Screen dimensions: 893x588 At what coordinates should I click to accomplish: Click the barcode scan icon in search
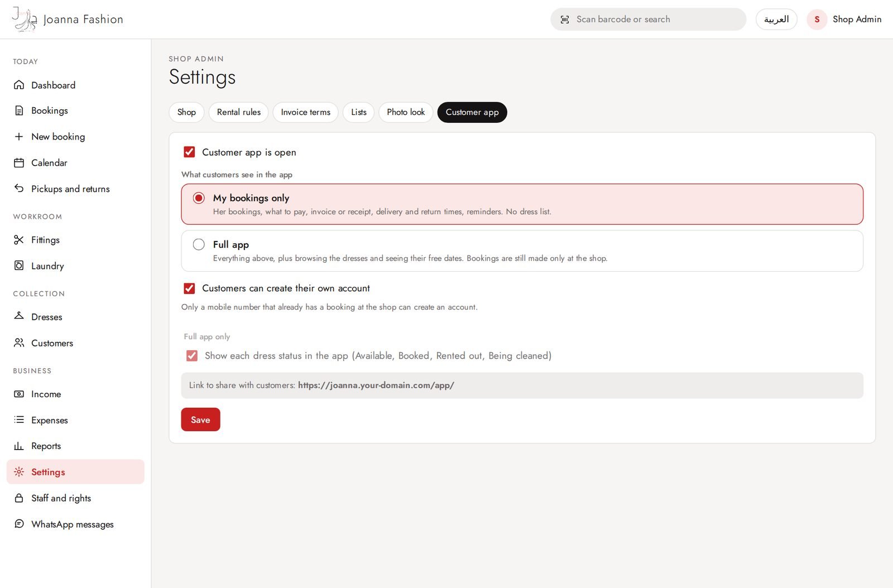565,20
